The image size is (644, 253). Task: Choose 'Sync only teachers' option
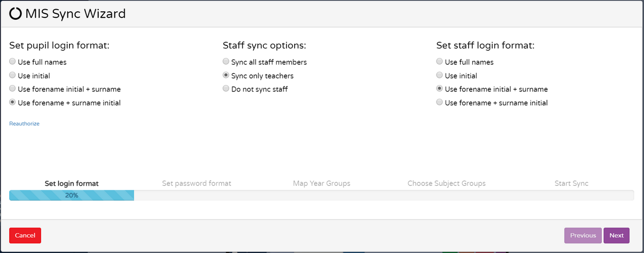tap(226, 75)
